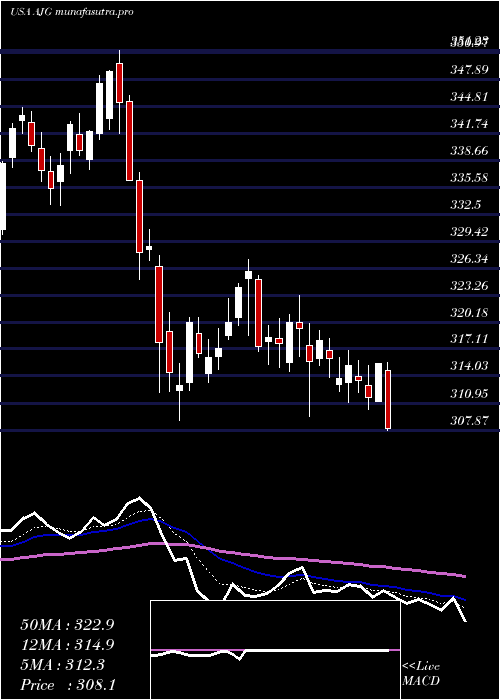The height and width of the screenshot is (700, 500).
Task: Click the '5MA : 312.3' readout
Action: pos(62,665)
